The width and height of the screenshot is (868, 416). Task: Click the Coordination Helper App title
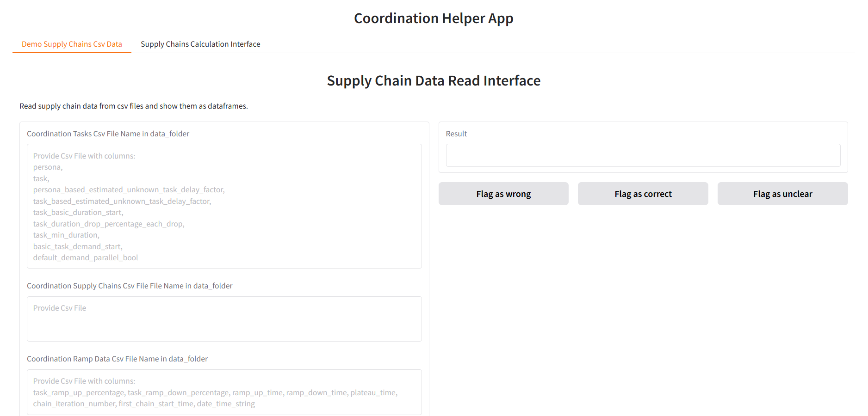coord(434,18)
